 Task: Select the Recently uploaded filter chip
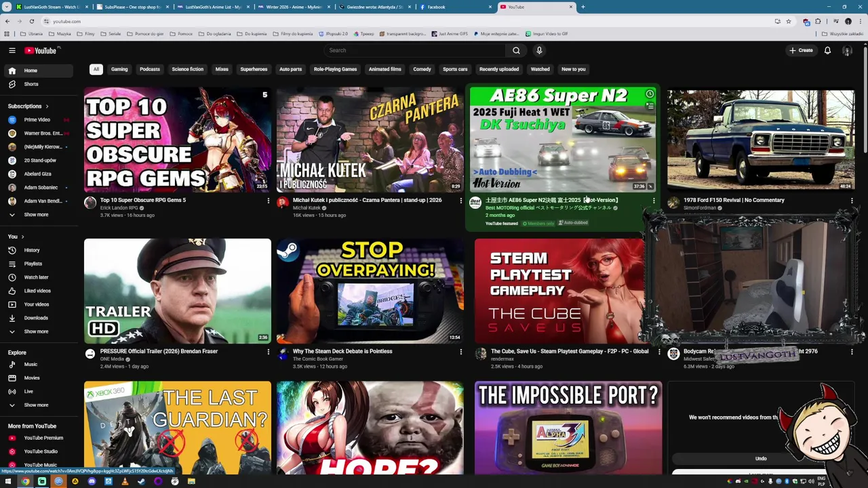click(499, 69)
